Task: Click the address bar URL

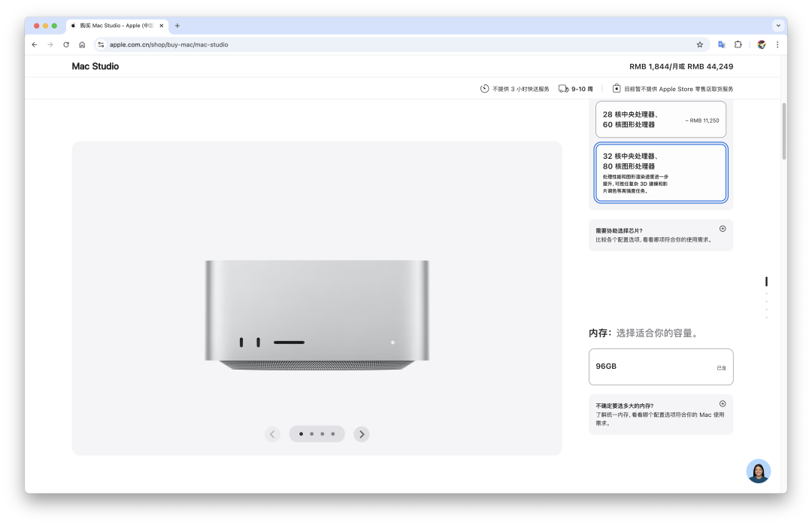Action: click(x=169, y=44)
